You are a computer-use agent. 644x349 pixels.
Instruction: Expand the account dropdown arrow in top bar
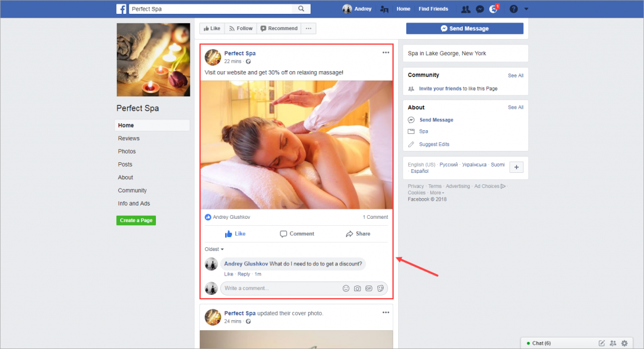tap(526, 9)
